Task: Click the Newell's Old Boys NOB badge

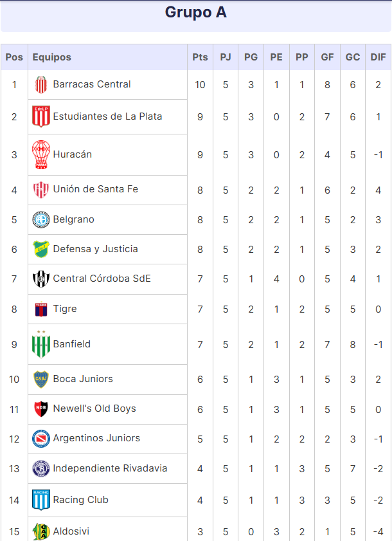Action: (41, 409)
